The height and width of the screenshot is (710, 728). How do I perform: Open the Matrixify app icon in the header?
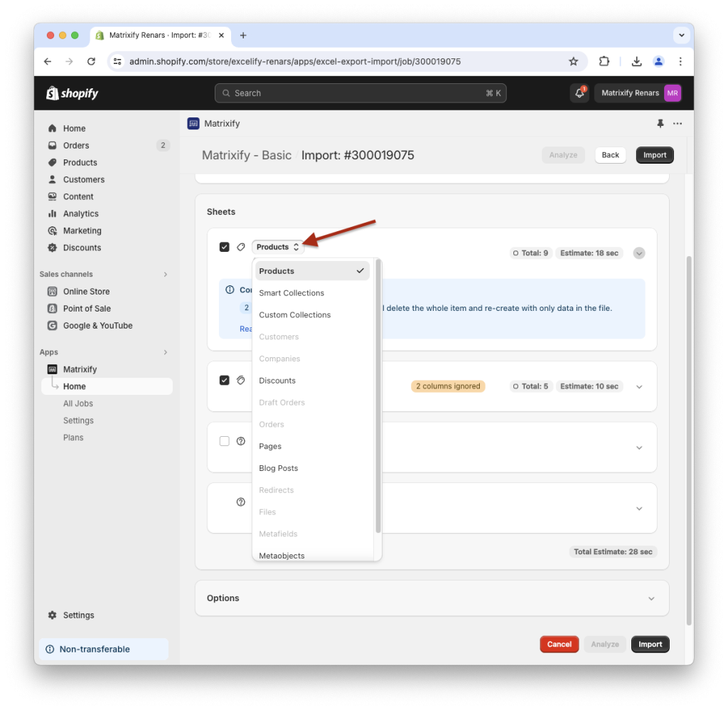tap(193, 123)
